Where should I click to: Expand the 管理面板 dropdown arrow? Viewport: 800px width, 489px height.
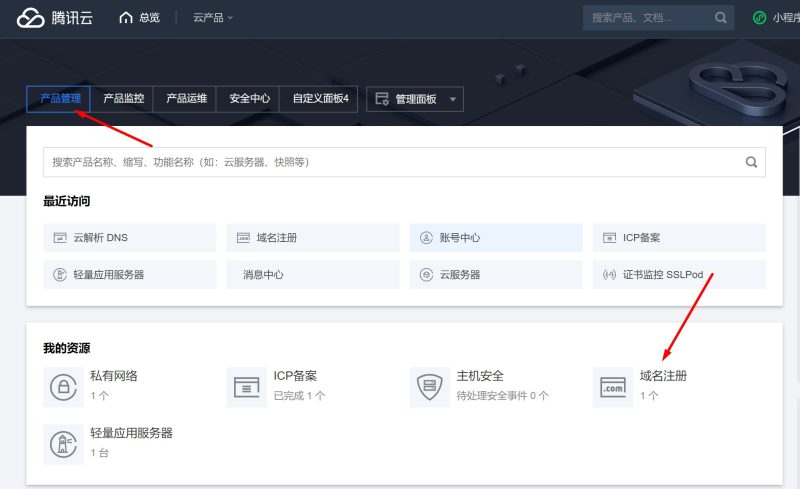[453, 100]
